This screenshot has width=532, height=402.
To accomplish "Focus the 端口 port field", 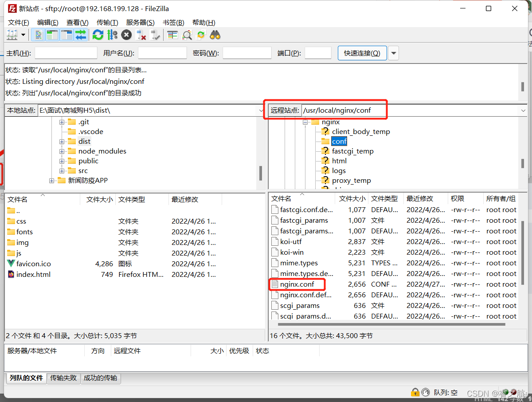I will click(x=318, y=53).
